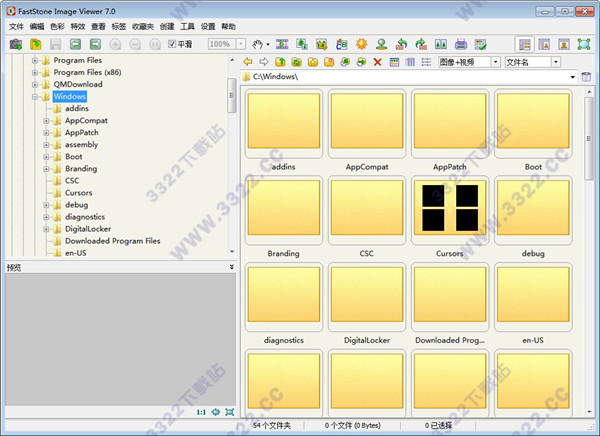This screenshot has height=436, width=600.
Task: Click the C:\Windows\ address field
Action: 409,77
